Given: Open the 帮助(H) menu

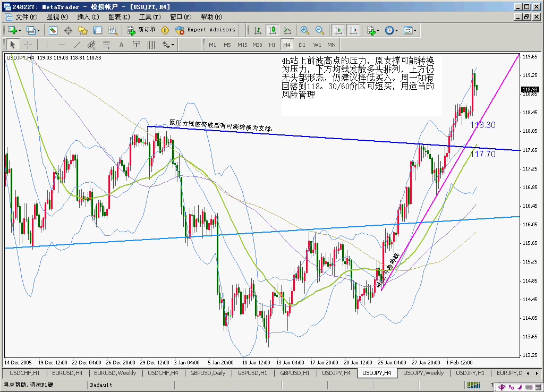Looking at the screenshot, I should pos(211,17).
